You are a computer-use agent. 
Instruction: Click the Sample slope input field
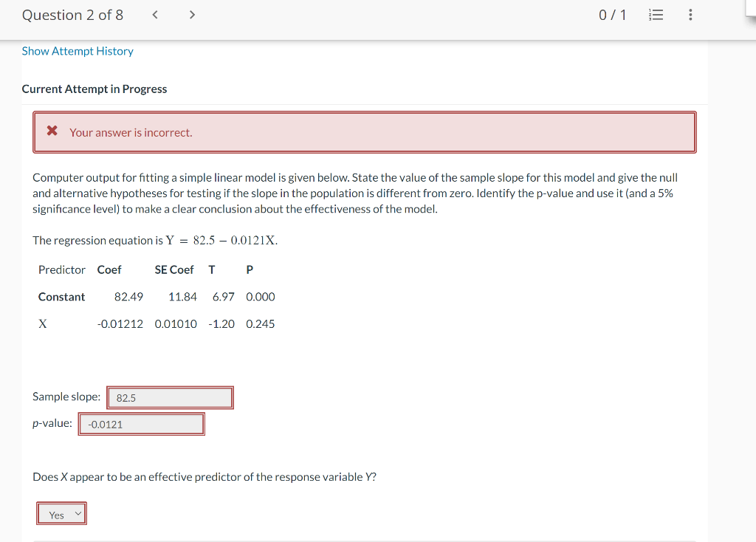click(170, 397)
